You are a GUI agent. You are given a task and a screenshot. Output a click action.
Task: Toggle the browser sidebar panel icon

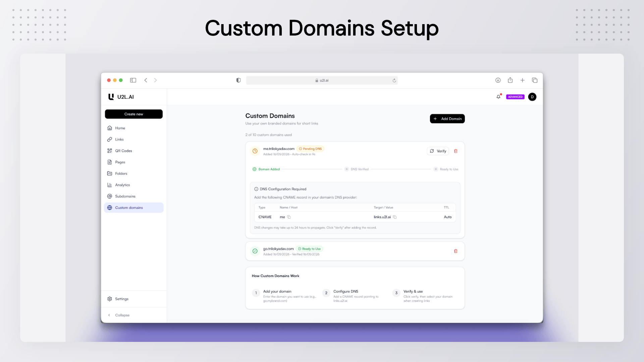tap(133, 80)
